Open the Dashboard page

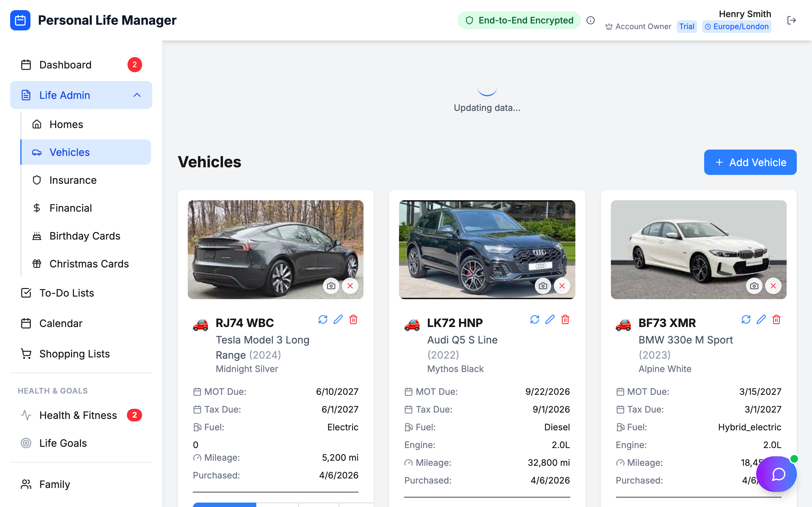pos(65,65)
